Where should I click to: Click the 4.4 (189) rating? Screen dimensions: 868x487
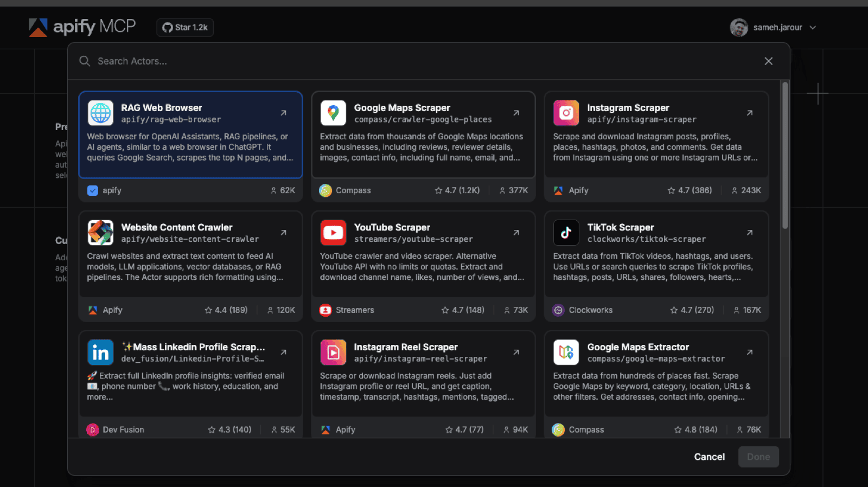point(226,310)
